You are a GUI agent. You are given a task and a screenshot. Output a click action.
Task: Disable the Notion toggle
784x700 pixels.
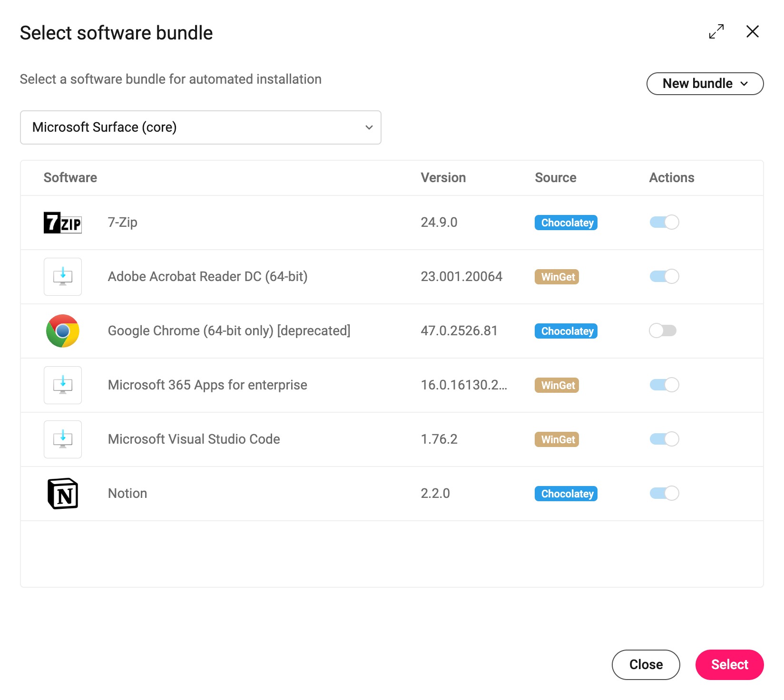[x=664, y=493]
